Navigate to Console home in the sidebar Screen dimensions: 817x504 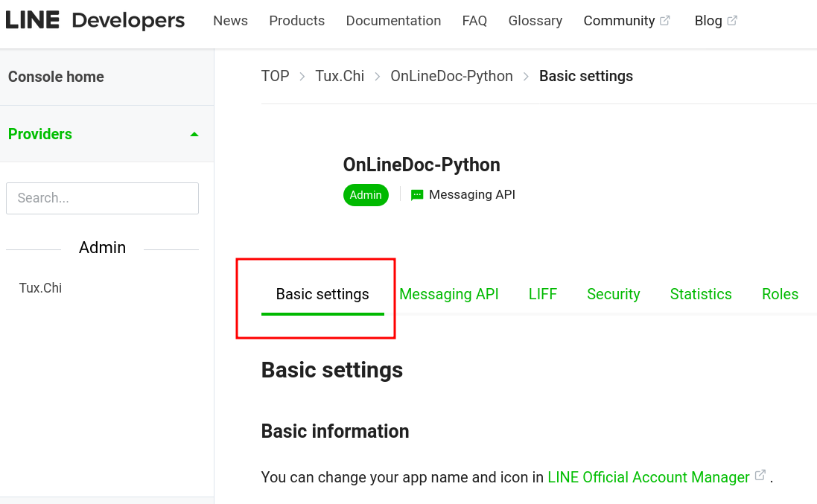click(x=56, y=77)
